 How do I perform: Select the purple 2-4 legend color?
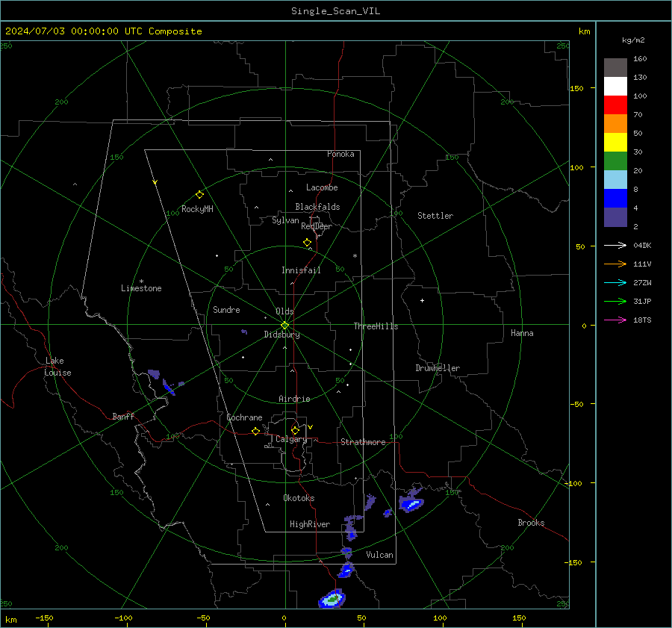tap(615, 217)
